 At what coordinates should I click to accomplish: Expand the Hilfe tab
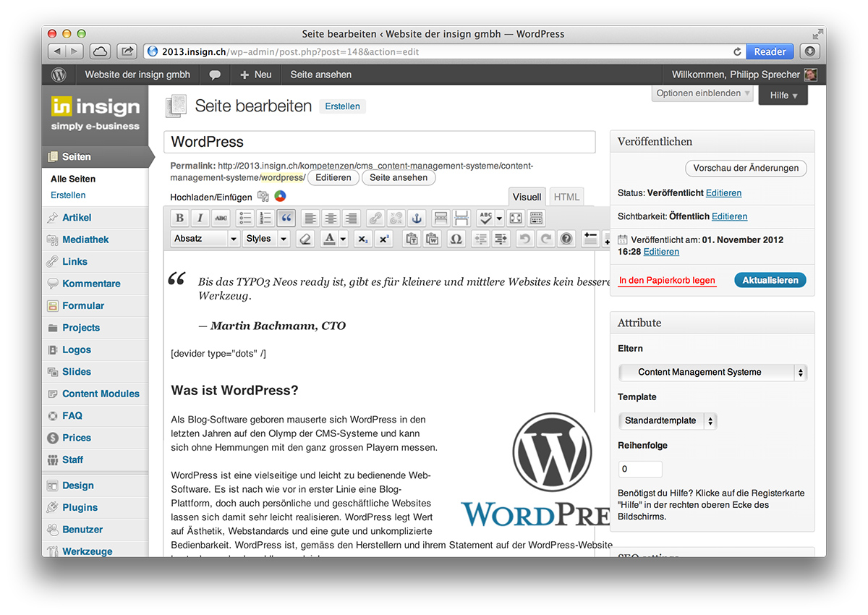(x=783, y=95)
